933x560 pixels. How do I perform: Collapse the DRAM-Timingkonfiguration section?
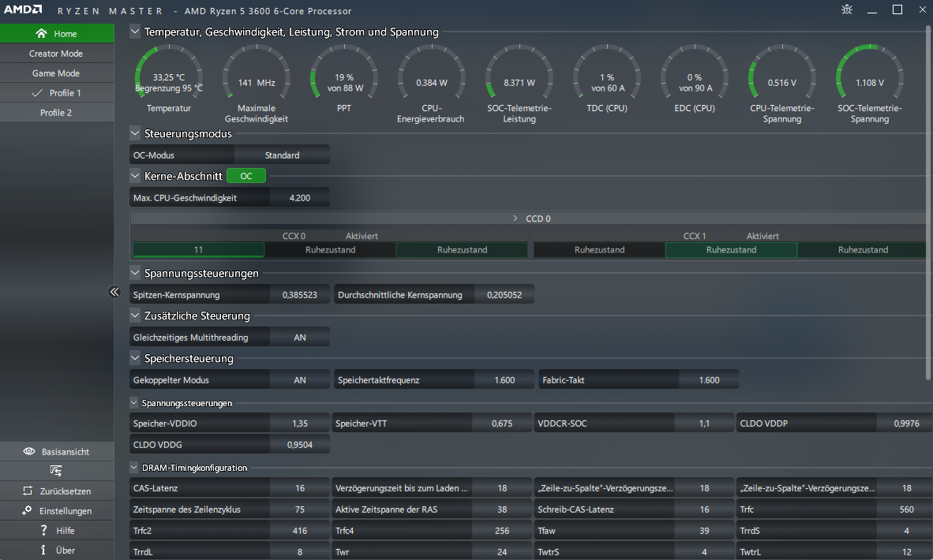click(x=134, y=467)
